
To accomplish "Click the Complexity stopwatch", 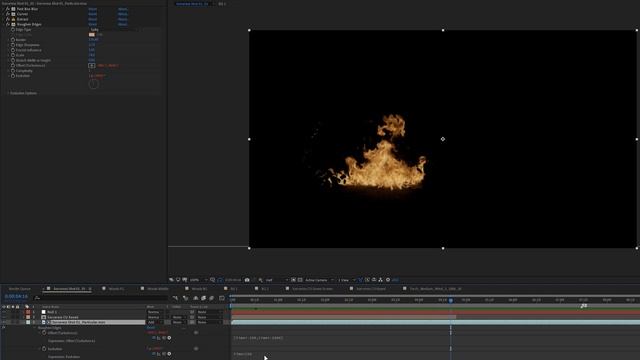I will [x=13, y=71].
